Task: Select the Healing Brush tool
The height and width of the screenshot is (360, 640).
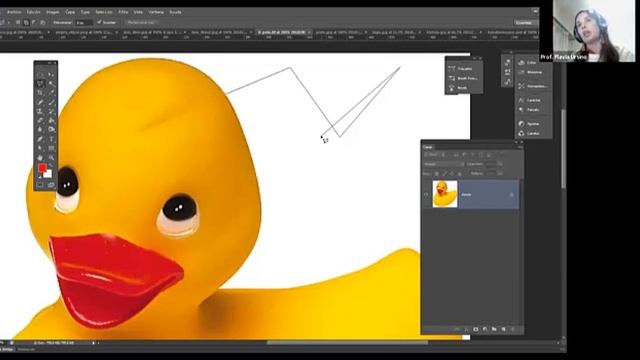Action: [40, 102]
